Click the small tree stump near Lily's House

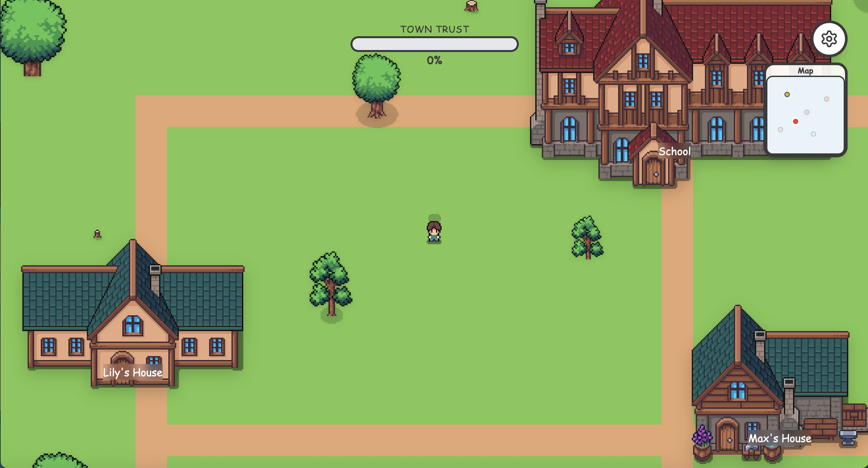click(97, 234)
